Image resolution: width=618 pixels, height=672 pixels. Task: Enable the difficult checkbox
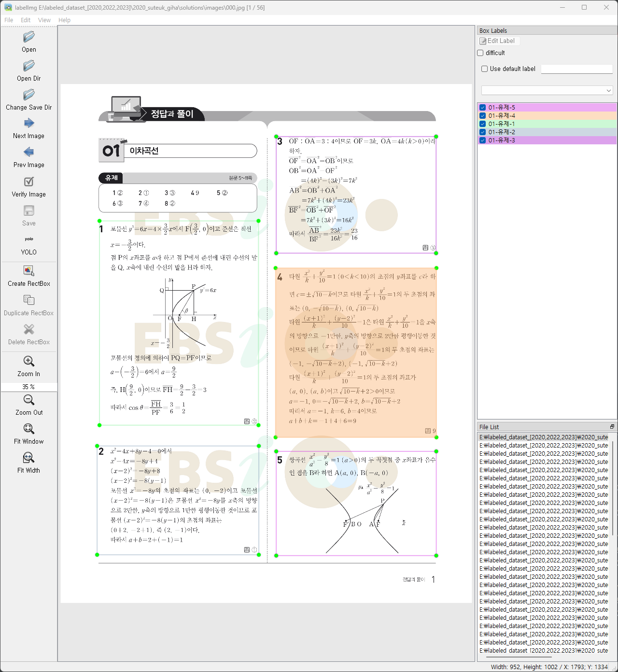click(x=480, y=53)
